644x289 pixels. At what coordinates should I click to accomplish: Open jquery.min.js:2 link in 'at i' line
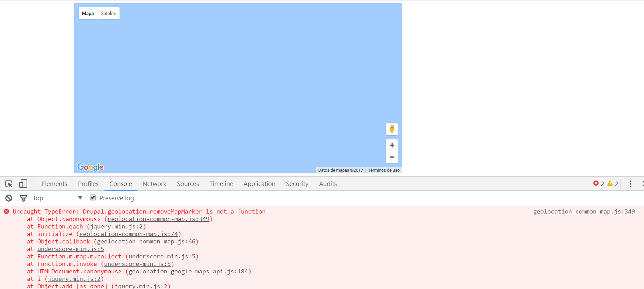pyautogui.click(x=74, y=279)
